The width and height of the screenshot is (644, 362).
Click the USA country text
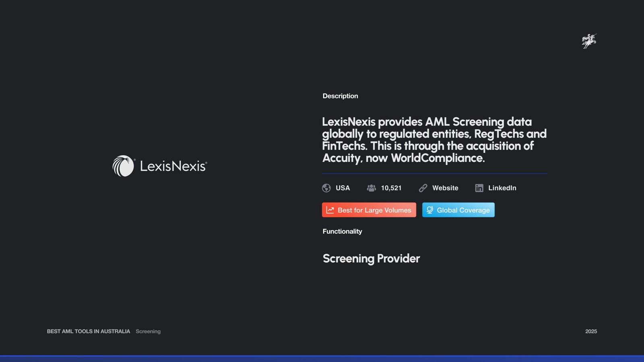(343, 188)
